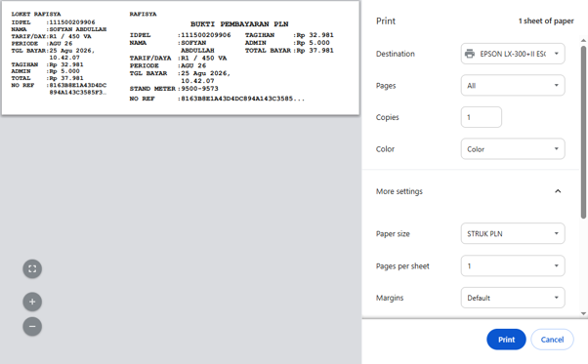This screenshot has height=364, width=588.
Task: Click the blue Print button
Action: [506, 340]
